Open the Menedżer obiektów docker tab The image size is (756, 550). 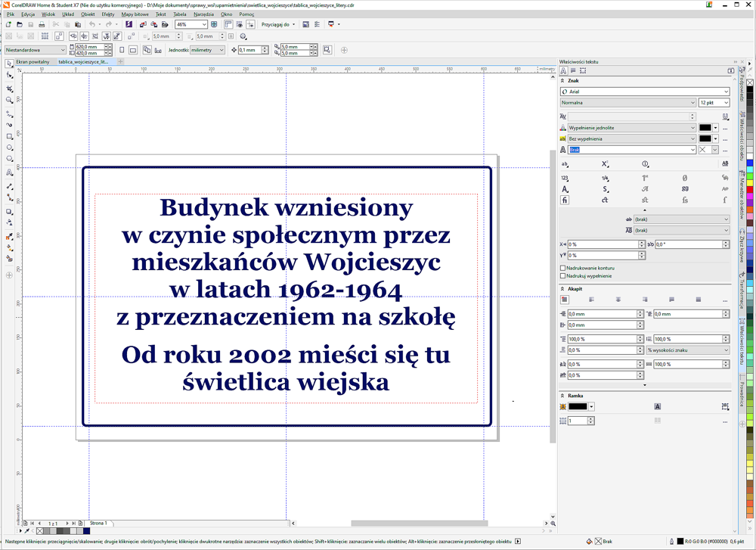click(742, 197)
